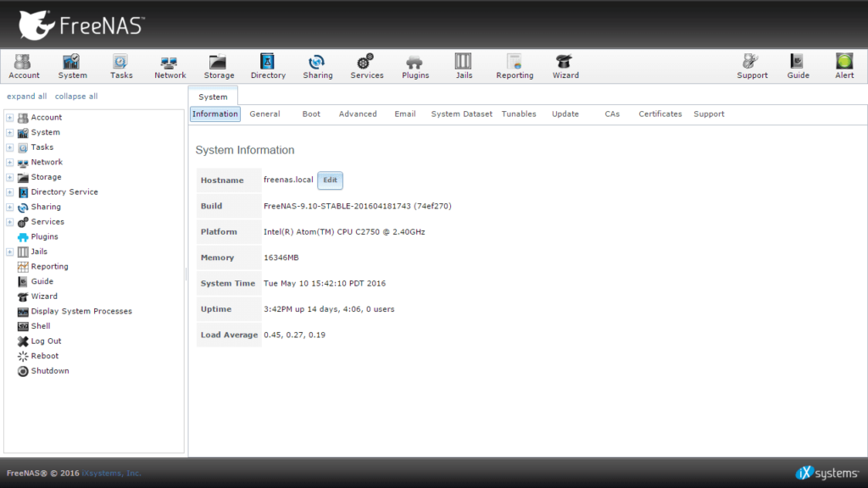The height and width of the screenshot is (488, 868).
Task: Launch the Wizard from the toolbar
Action: coord(565,66)
